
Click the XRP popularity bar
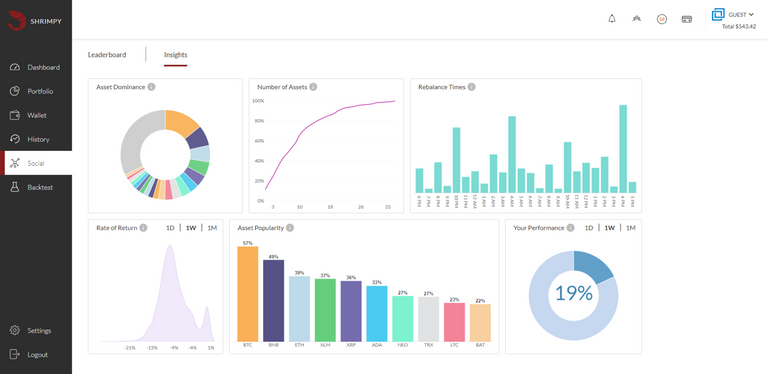click(x=351, y=311)
